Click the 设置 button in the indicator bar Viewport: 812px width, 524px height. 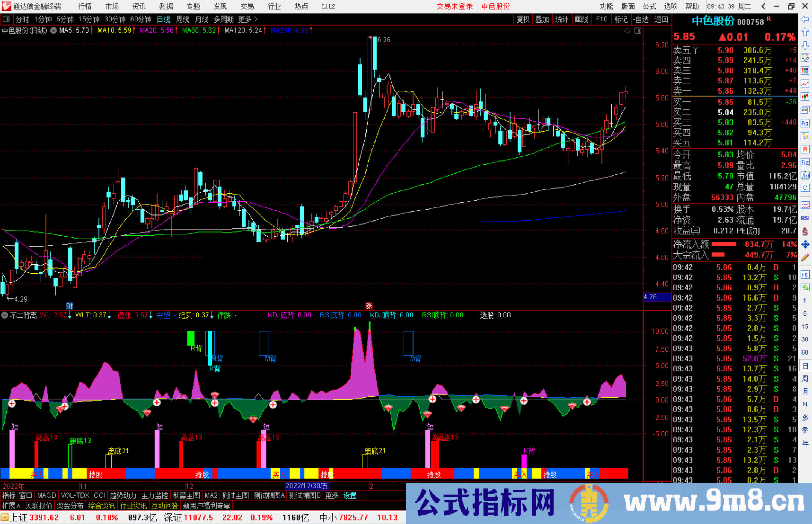click(x=350, y=495)
